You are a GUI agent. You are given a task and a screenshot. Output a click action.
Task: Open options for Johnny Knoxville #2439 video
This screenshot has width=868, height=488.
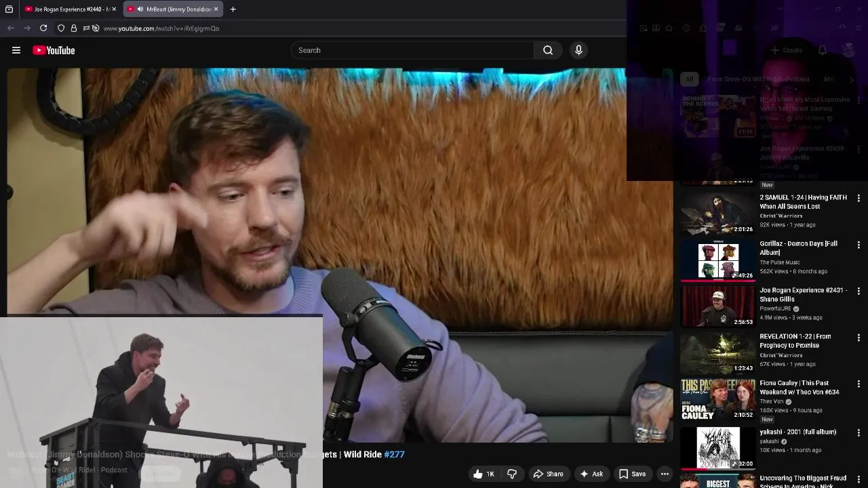[859, 149]
